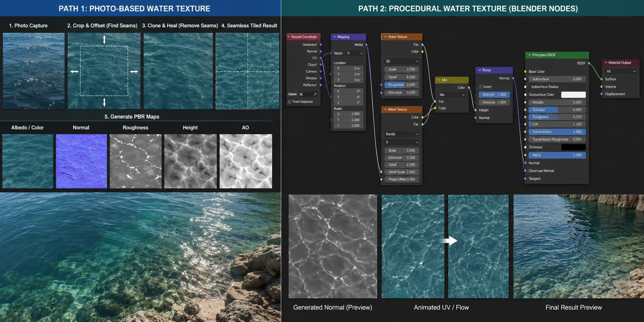The height and width of the screenshot is (322, 644).
Task: Click the "5. Generate PBR Maps" heading
Action: (x=132, y=117)
